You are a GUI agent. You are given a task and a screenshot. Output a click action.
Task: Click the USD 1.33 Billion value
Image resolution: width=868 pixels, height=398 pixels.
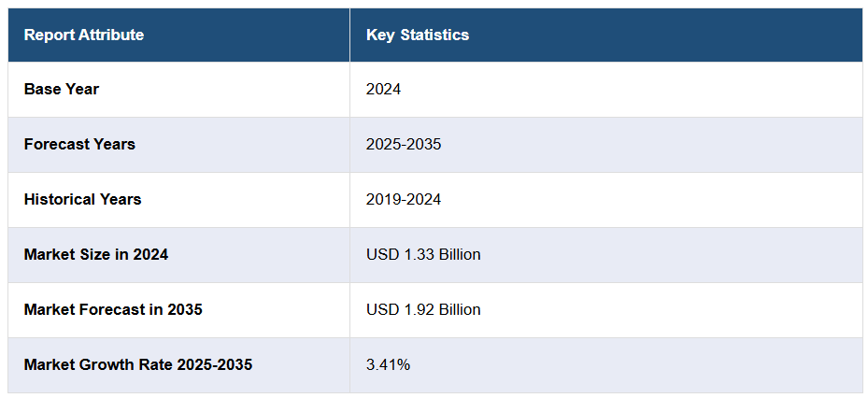[423, 254]
